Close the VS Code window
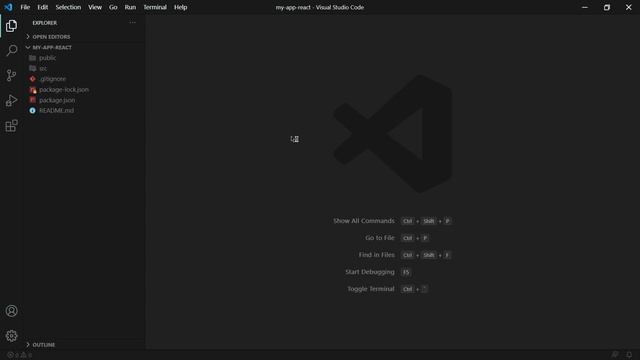 tap(629, 7)
